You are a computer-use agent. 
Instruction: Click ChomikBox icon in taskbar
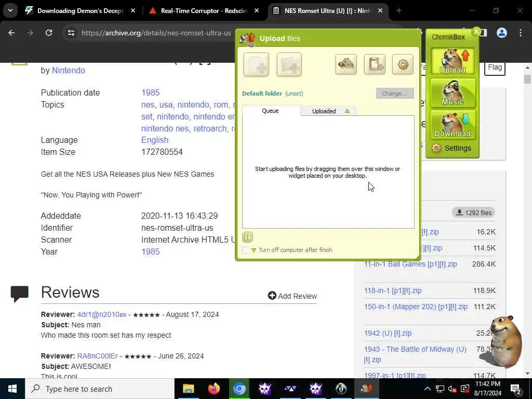click(x=366, y=389)
